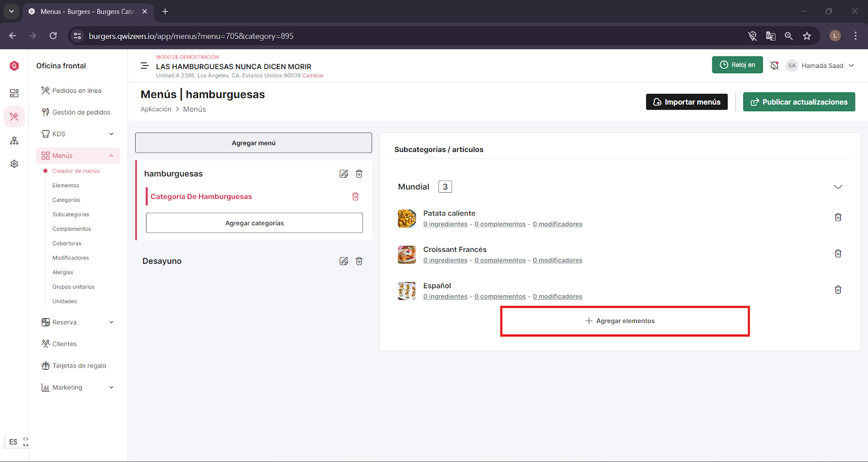Screen dimensions: 868x462
Task: Click the Reloj en clock button
Action: (x=737, y=65)
